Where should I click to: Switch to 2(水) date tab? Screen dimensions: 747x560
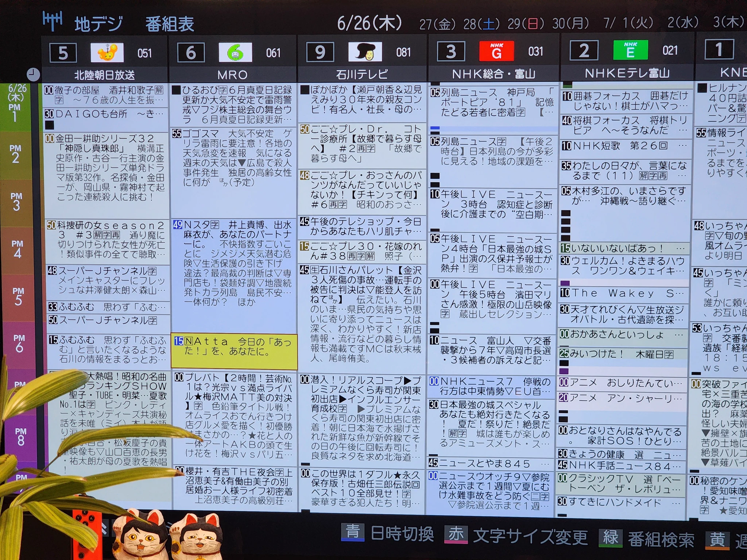[683, 22]
